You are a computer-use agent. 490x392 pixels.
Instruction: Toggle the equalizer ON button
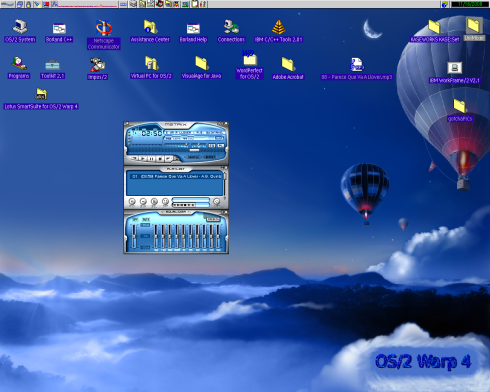click(135, 220)
